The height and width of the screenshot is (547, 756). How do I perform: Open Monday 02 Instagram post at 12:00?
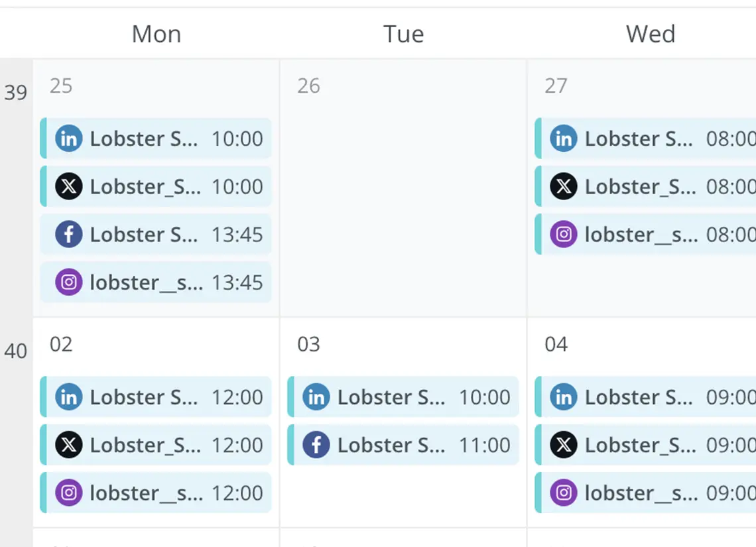156,493
